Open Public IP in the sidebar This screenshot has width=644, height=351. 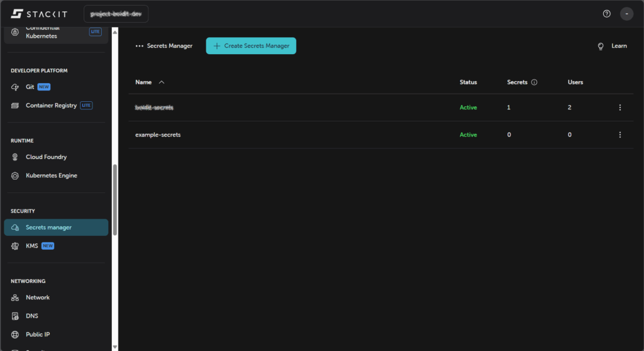pos(38,335)
